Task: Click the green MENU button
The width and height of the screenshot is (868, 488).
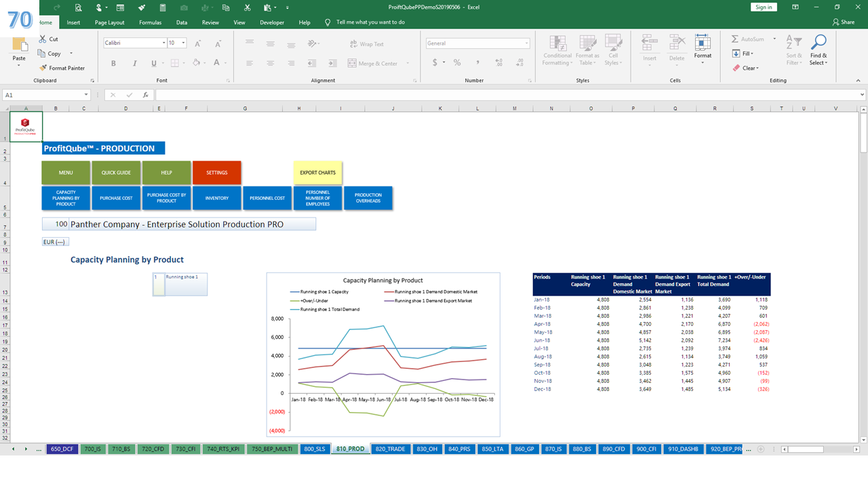Action: (66, 173)
